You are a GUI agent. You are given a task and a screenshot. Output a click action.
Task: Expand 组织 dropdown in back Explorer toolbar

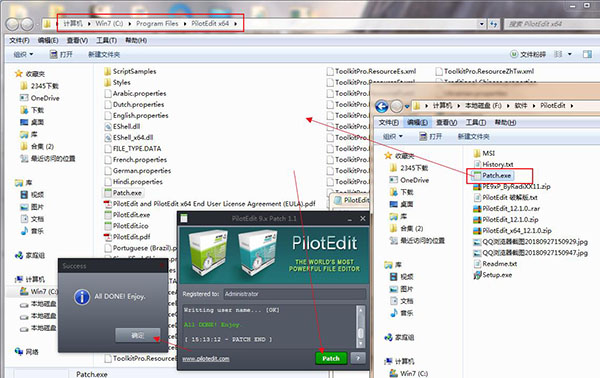click(x=23, y=54)
